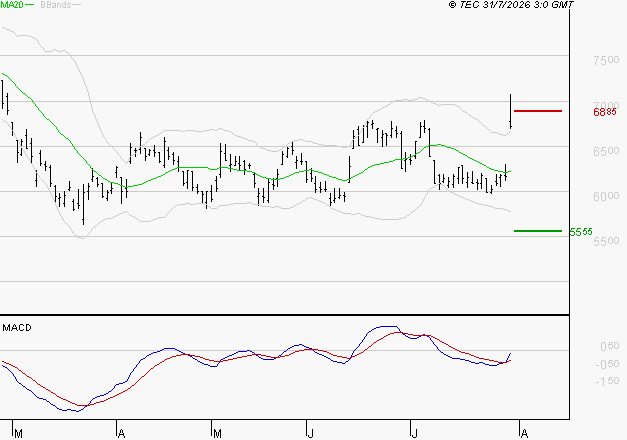Image resolution: width=627 pixels, height=440 pixels.
Task: Click the green MA20 legend line sample
Action: pyautogui.click(x=30, y=5)
